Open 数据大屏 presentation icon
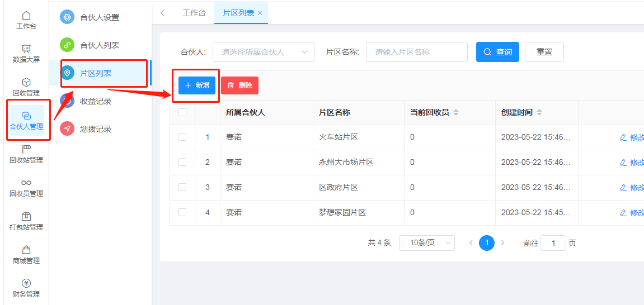This screenshot has width=644, height=305. [26, 49]
